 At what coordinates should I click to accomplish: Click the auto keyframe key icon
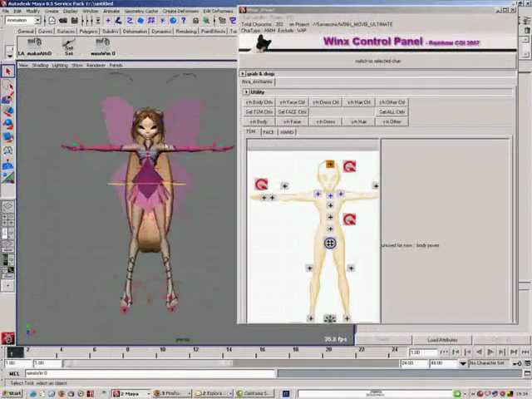(517, 363)
